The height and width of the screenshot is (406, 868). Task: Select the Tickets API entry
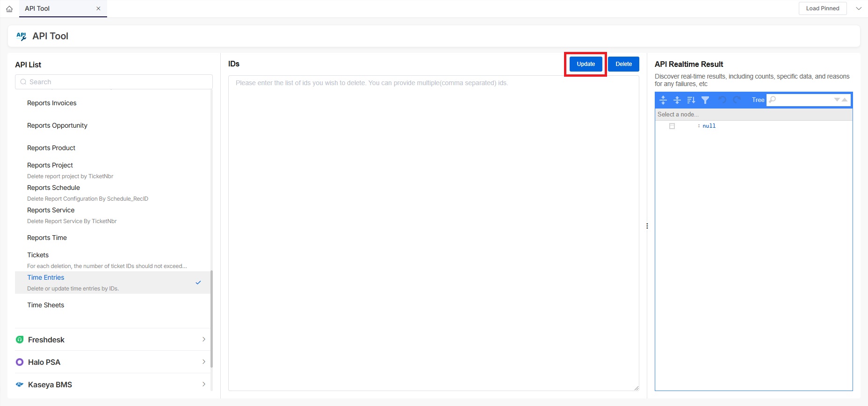click(38, 255)
